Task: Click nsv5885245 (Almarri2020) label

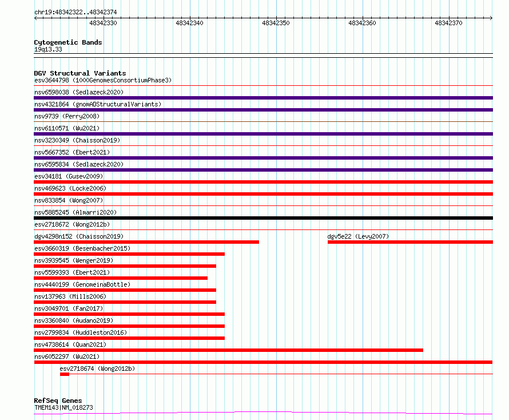Action: coord(75,212)
